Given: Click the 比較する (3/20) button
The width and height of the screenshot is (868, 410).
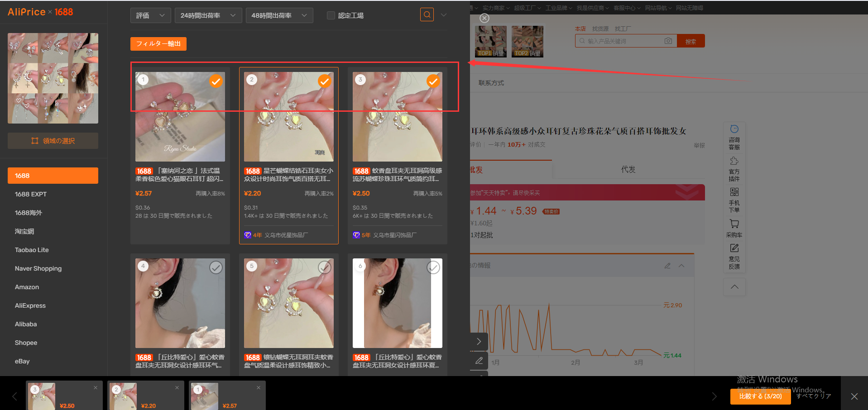Looking at the screenshot, I should [x=761, y=396].
